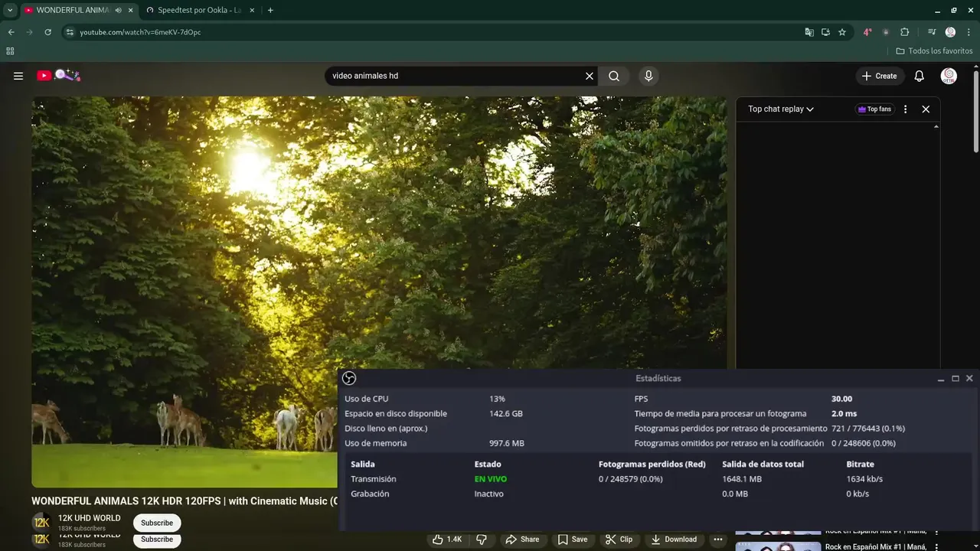Click the Create button
The width and height of the screenshot is (980, 551).
[x=880, y=76]
